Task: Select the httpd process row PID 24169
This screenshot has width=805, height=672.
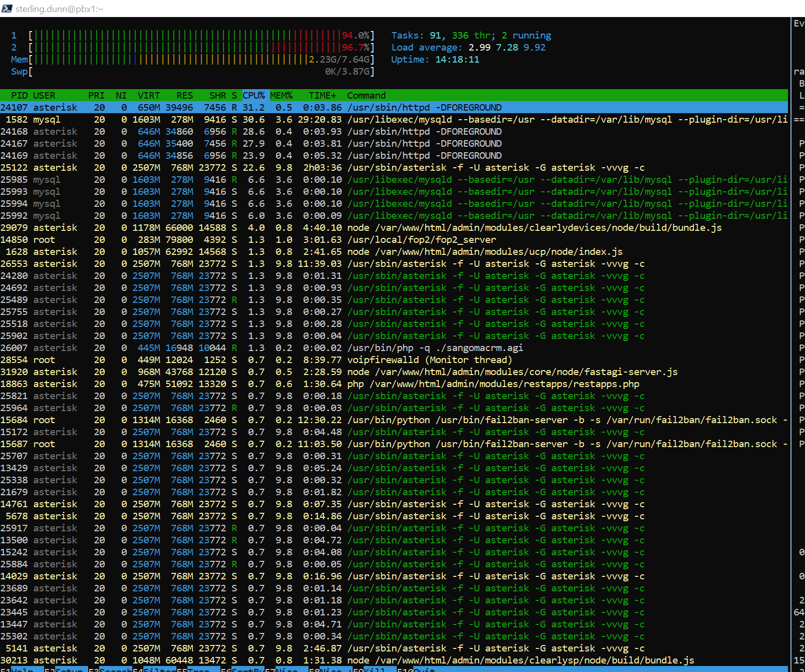Action: click(394, 155)
